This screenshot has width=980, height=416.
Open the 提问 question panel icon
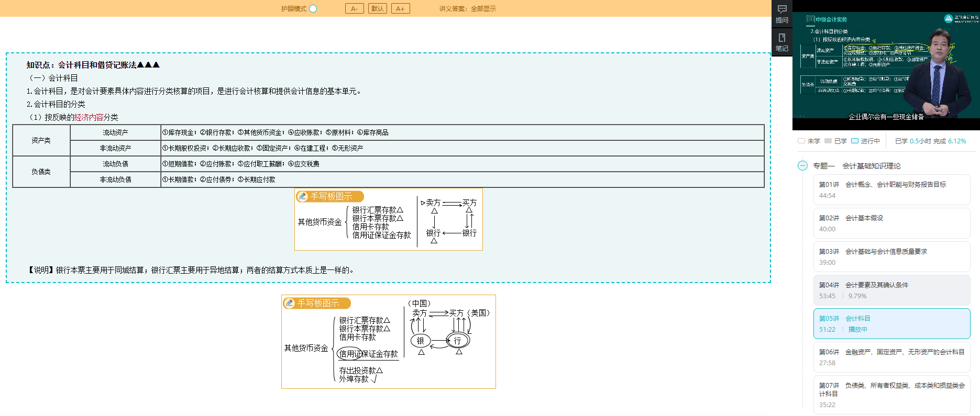tap(781, 14)
